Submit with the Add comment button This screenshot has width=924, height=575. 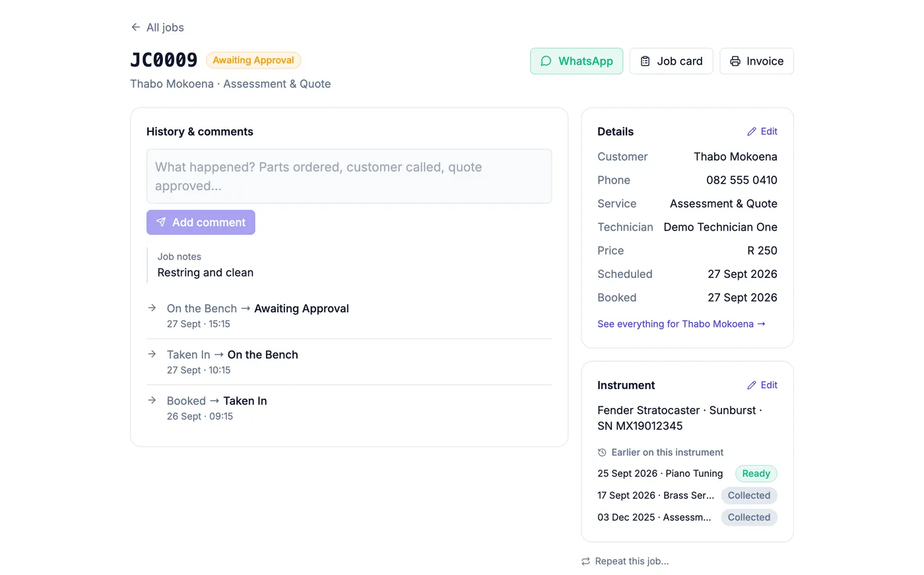click(201, 222)
